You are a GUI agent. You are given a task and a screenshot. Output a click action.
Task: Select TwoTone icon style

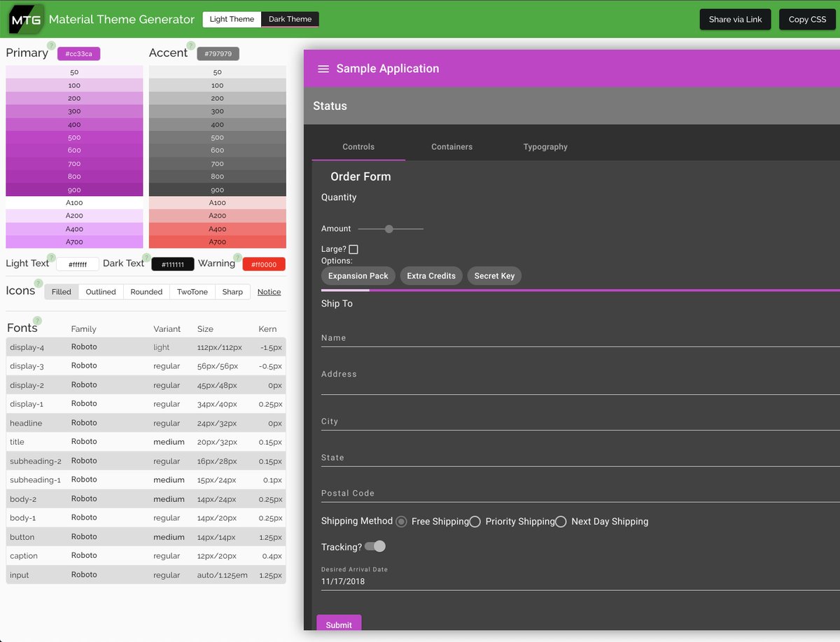tap(192, 292)
